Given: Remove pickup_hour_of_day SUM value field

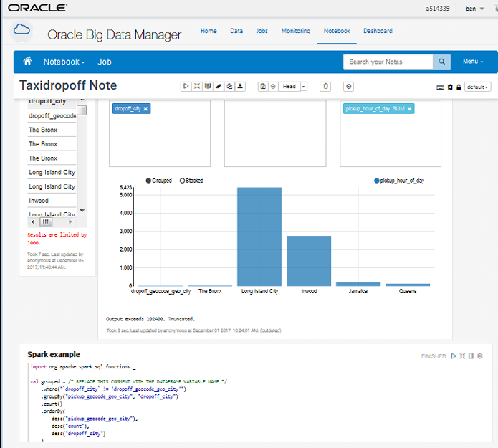Looking at the screenshot, I should click(409, 109).
